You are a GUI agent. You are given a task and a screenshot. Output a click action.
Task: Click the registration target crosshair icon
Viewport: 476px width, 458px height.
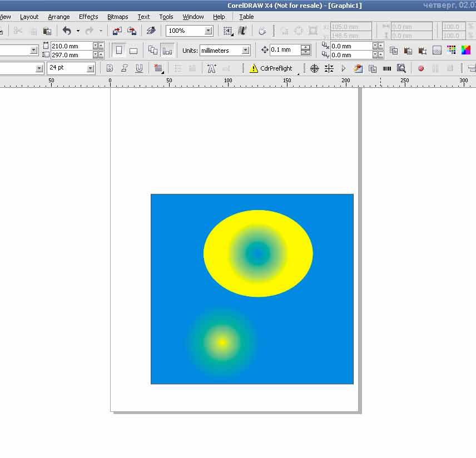point(315,68)
